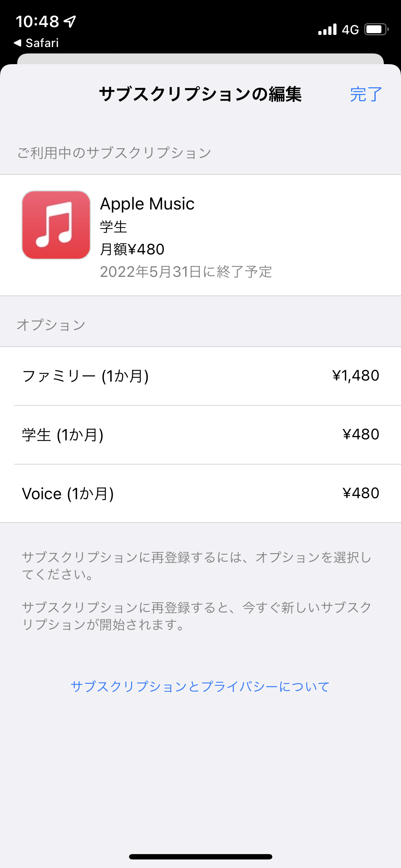This screenshot has width=401, height=868.
Task: Tap the location arrow status icon
Action: pyautogui.click(x=70, y=22)
